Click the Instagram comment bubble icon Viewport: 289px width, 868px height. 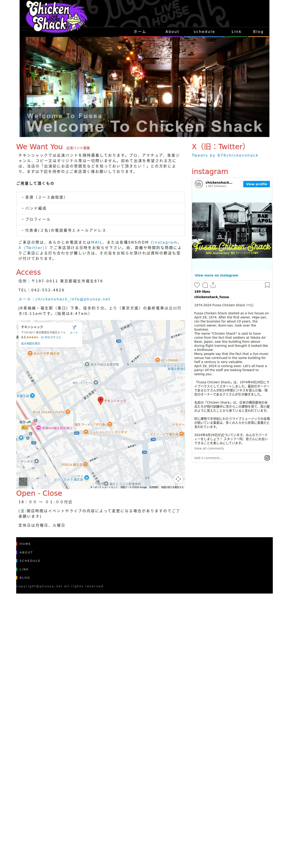[x=205, y=285]
